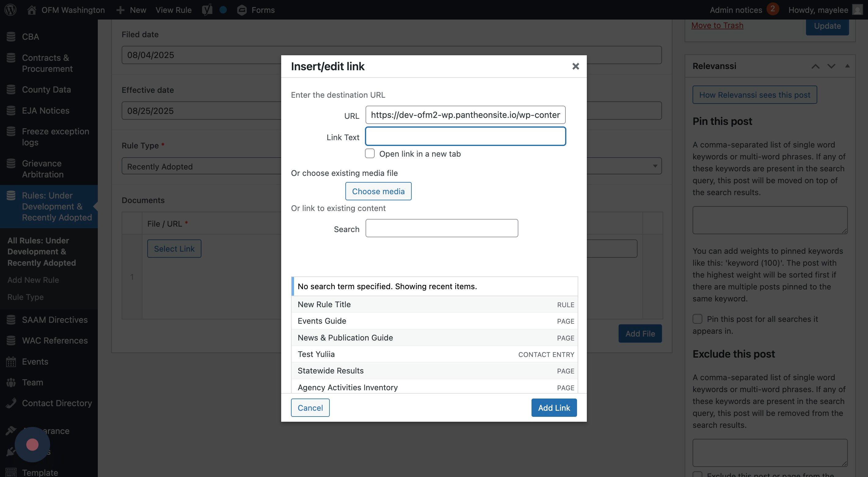
Task: Move Relevanssi panel up with chevron
Action: (x=815, y=66)
